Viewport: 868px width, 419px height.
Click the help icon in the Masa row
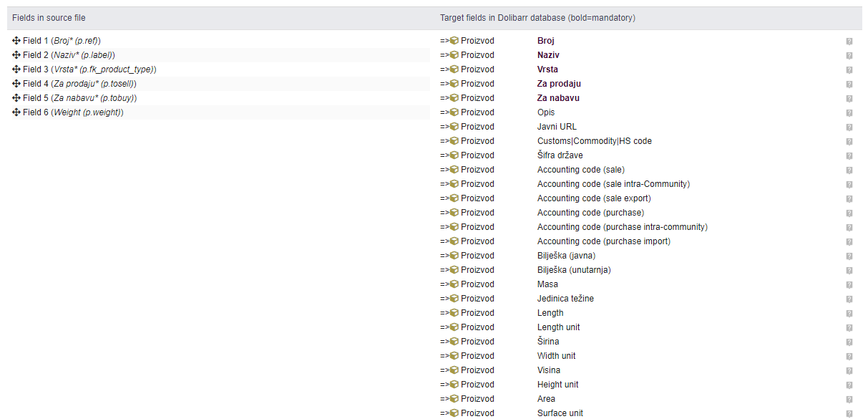pyautogui.click(x=849, y=285)
